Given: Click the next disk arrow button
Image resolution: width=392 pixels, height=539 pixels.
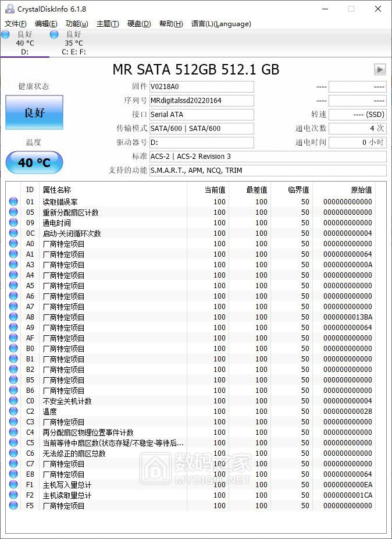Looking at the screenshot, I should click(380, 69).
